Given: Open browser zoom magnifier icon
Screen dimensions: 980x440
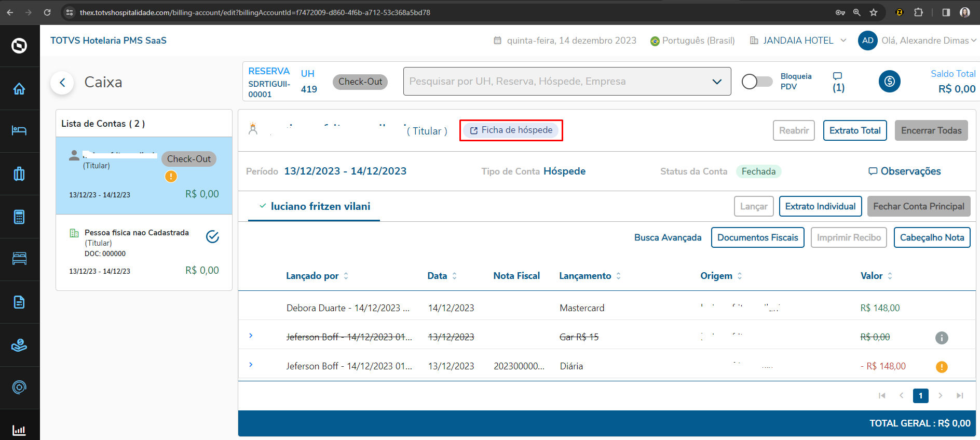Looking at the screenshot, I should coord(857,12).
